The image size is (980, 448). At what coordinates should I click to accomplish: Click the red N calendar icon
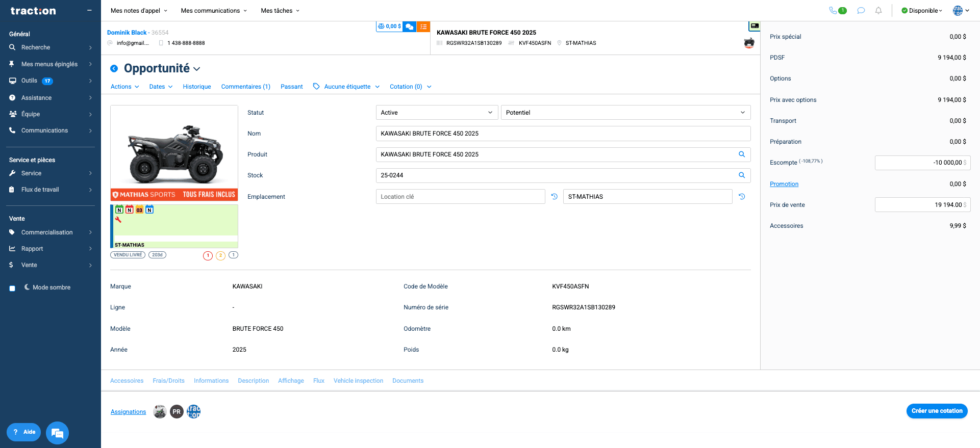click(130, 209)
